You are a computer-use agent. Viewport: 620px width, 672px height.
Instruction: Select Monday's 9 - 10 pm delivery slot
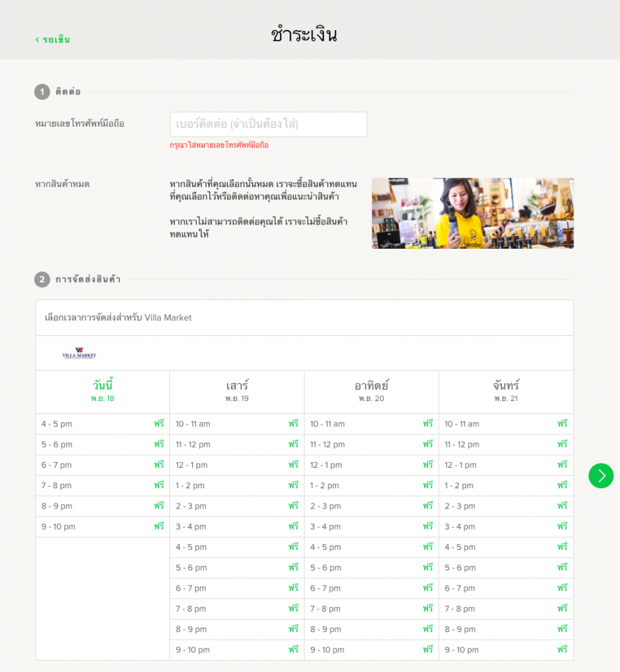506,650
